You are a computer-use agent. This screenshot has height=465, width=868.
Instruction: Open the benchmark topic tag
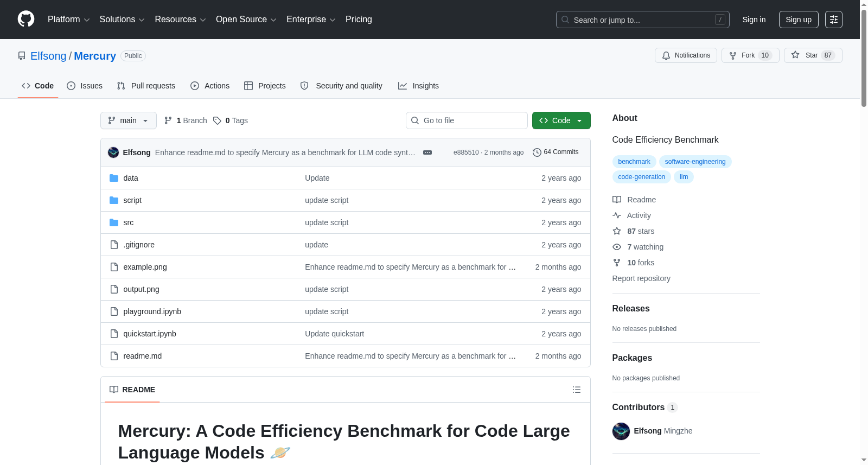[634, 162]
